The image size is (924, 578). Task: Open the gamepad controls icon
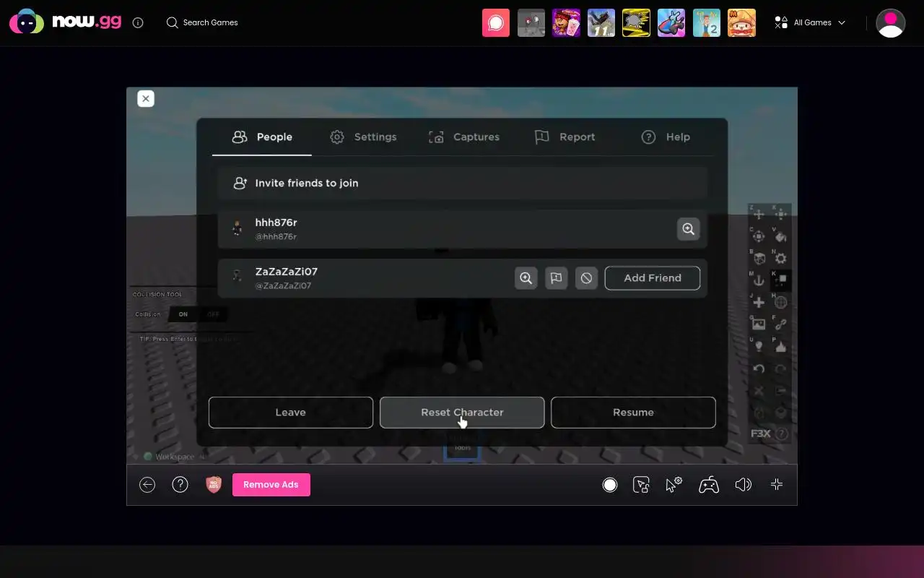[x=709, y=485]
